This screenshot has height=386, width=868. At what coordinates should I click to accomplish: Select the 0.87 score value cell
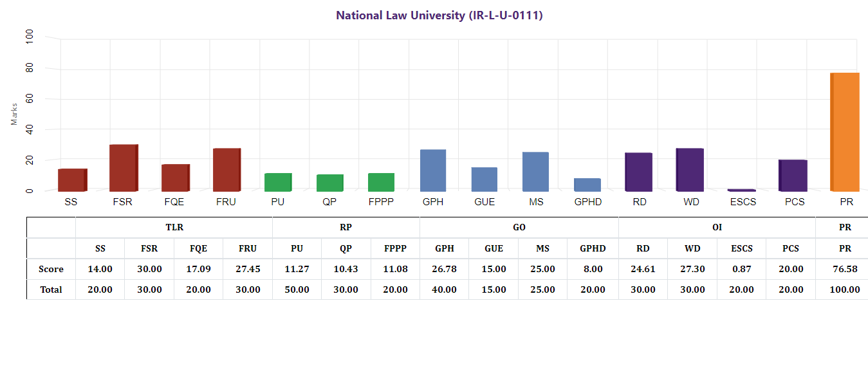[x=741, y=269]
